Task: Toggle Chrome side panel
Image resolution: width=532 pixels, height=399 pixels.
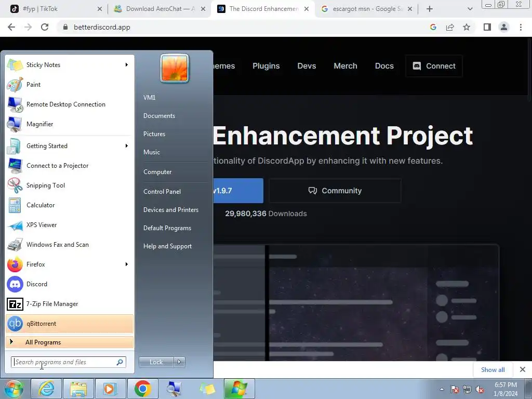Action: (487, 27)
